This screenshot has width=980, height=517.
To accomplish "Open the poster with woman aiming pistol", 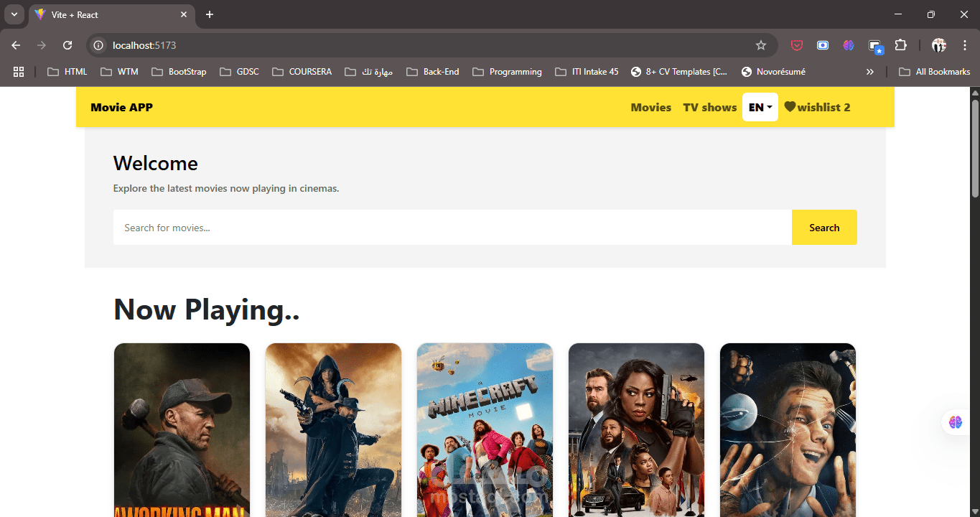I will coord(636,430).
